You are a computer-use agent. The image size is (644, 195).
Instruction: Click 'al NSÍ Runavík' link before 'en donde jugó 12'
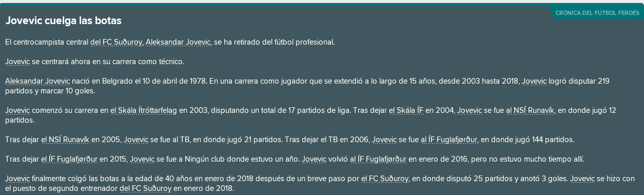click(531, 110)
